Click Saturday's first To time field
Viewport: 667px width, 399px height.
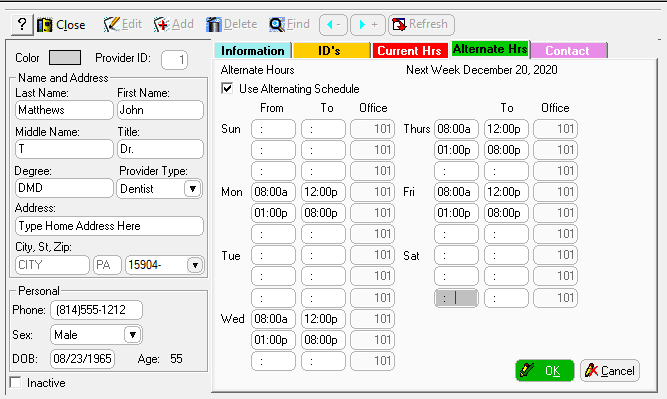click(x=506, y=255)
